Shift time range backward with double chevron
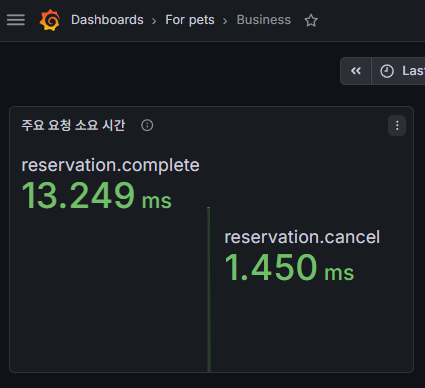The height and width of the screenshot is (388, 425). [x=356, y=71]
